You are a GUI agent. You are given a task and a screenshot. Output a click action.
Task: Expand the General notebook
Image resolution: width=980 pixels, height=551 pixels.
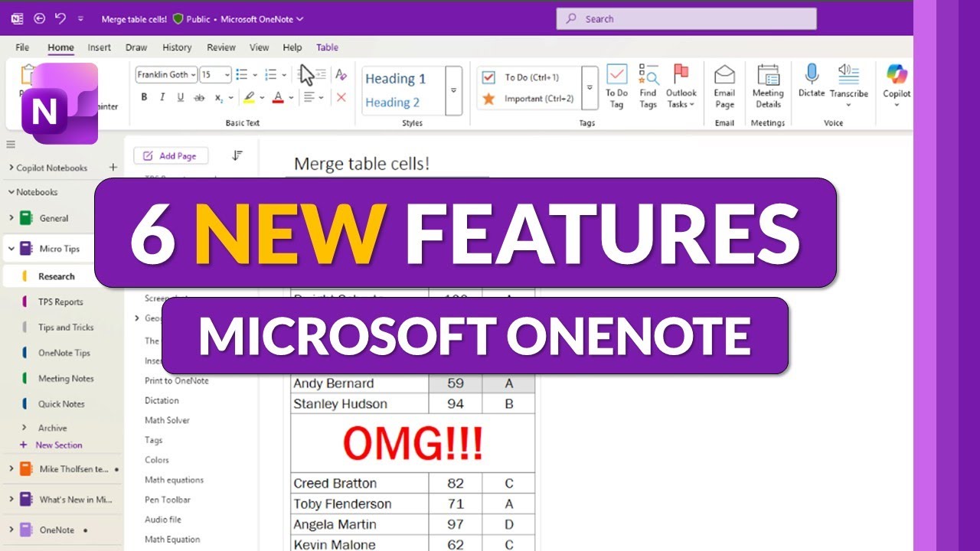11,218
